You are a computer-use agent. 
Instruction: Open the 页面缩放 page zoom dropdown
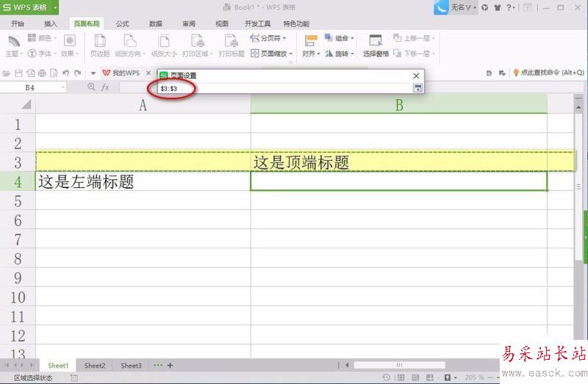[271, 54]
